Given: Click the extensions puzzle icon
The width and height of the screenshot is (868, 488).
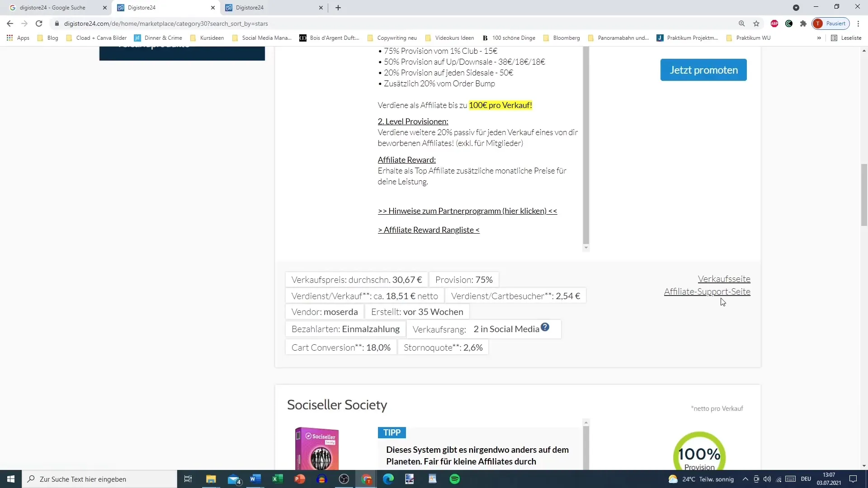Looking at the screenshot, I should (804, 23).
